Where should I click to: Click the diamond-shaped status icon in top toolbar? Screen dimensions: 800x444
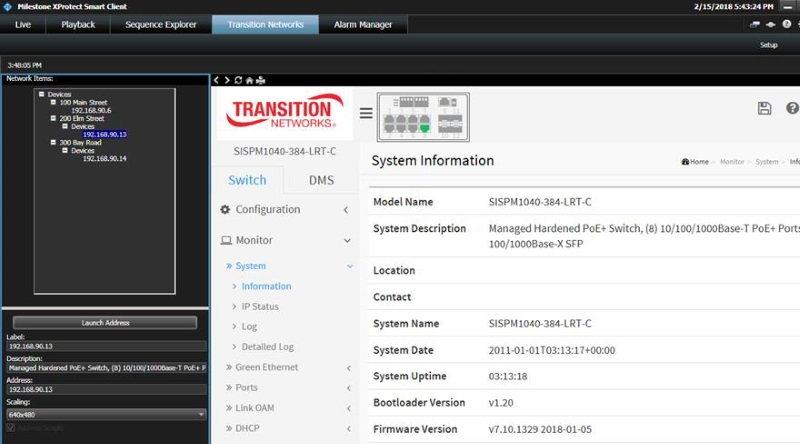[x=771, y=24]
